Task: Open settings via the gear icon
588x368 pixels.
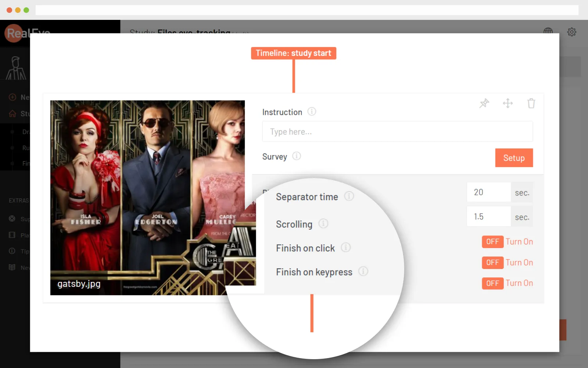Action: point(571,32)
